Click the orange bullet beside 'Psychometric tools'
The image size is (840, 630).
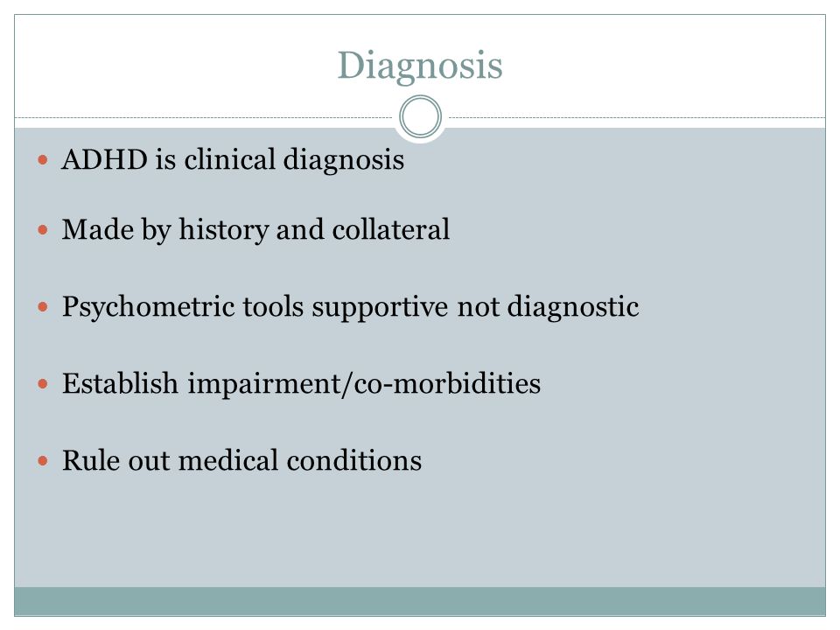pyautogui.click(x=44, y=307)
